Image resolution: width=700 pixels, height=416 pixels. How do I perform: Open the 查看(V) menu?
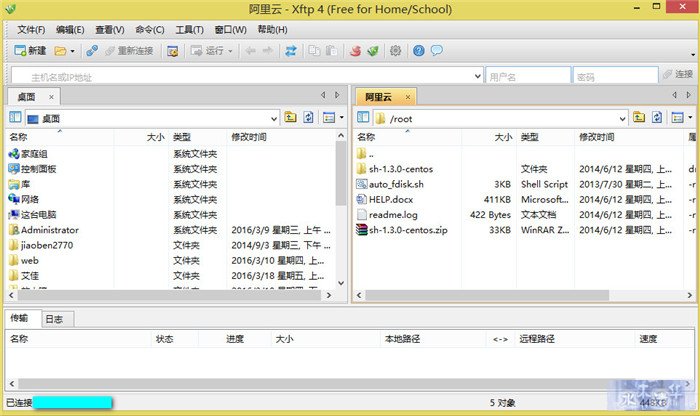tap(110, 30)
